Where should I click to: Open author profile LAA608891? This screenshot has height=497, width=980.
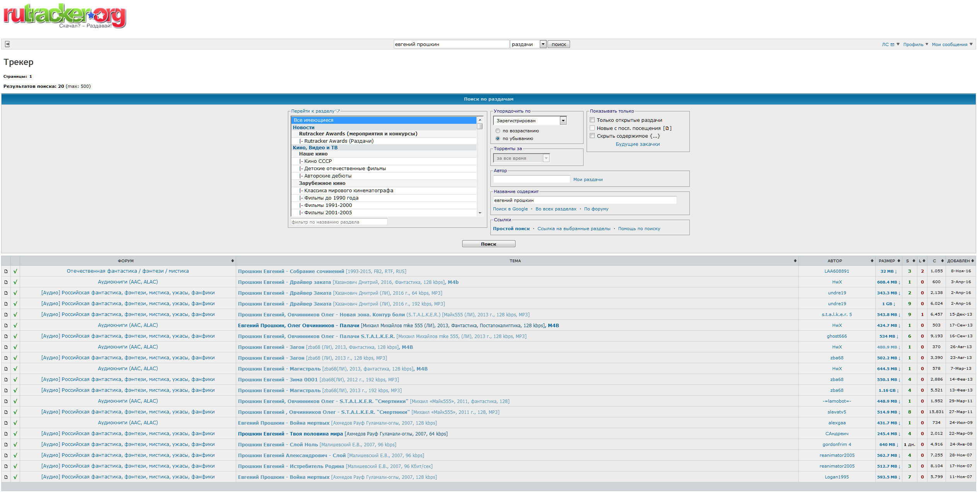837,272
